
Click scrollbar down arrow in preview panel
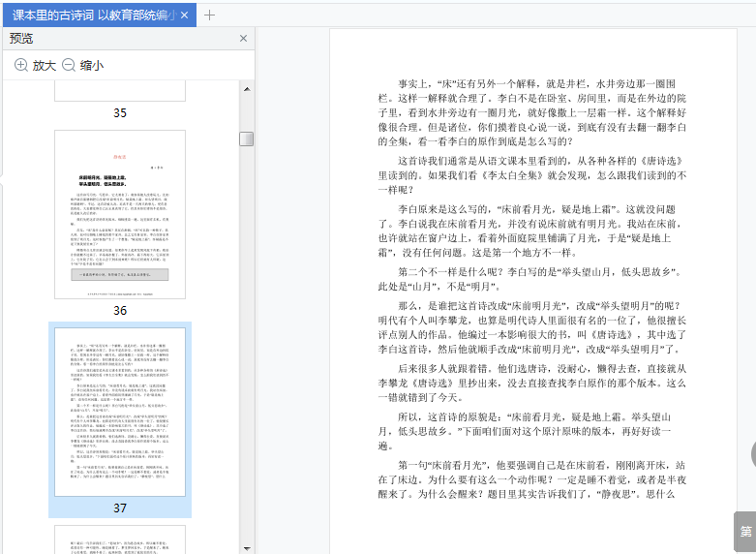247,548
